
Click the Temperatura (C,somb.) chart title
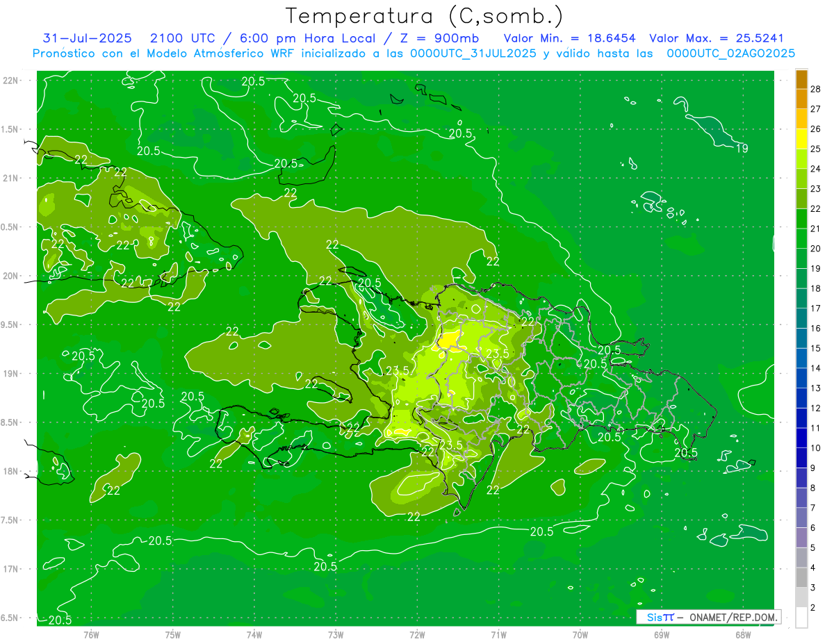(x=425, y=16)
